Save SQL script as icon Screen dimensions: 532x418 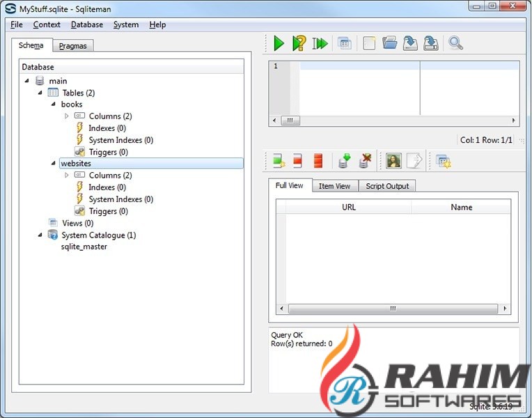[431, 43]
